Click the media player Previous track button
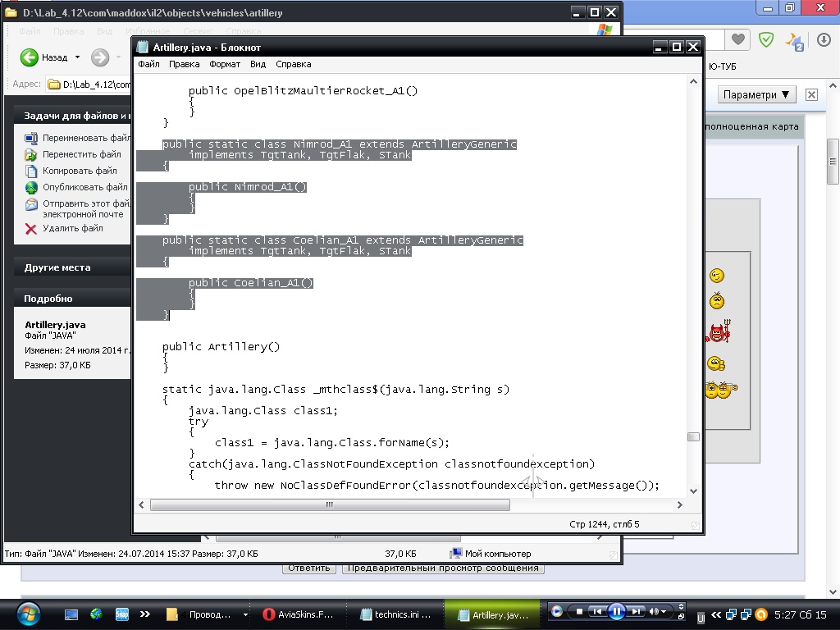 (x=597, y=611)
